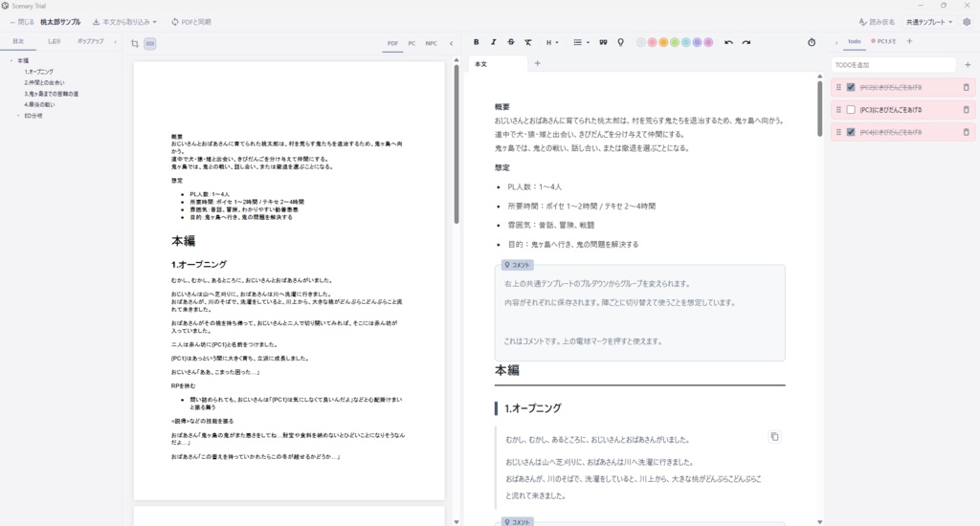Switch to PC tab
980x526 pixels.
412,43
